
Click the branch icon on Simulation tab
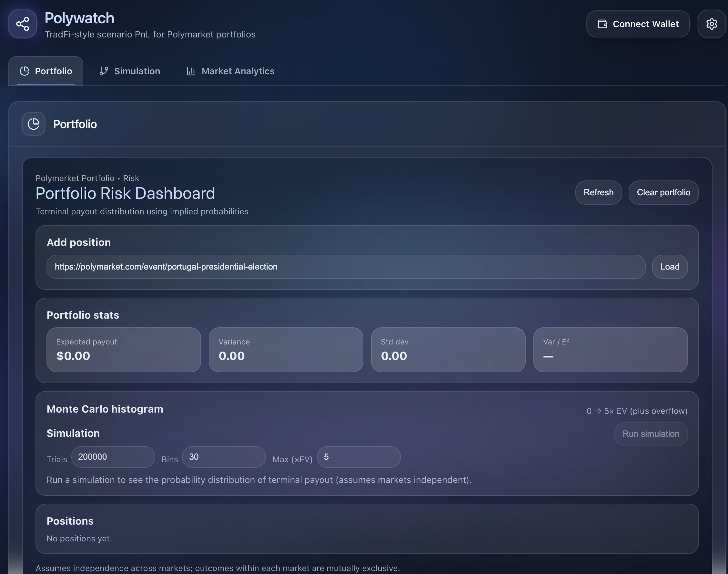click(x=104, y=71)
